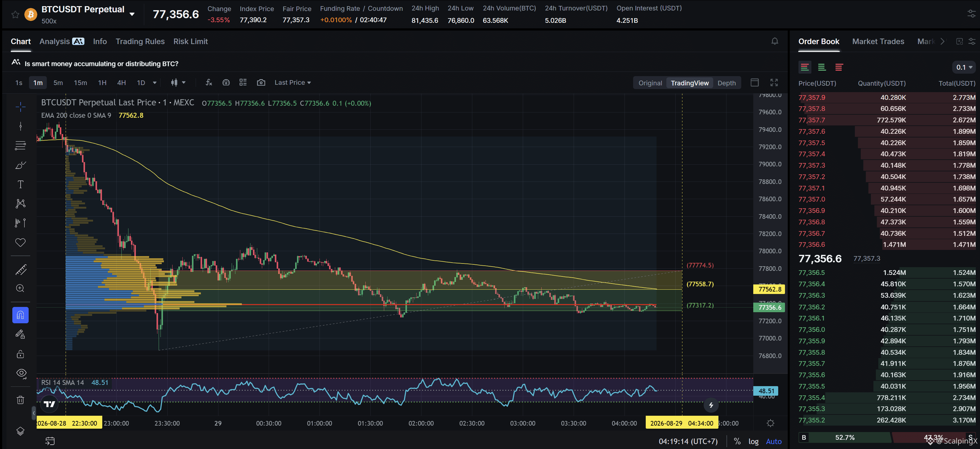Expand the BTCUSDT Perpetual pair dropdown
Viewport: 980px width, 449px height.
click(x=132, y=14)
